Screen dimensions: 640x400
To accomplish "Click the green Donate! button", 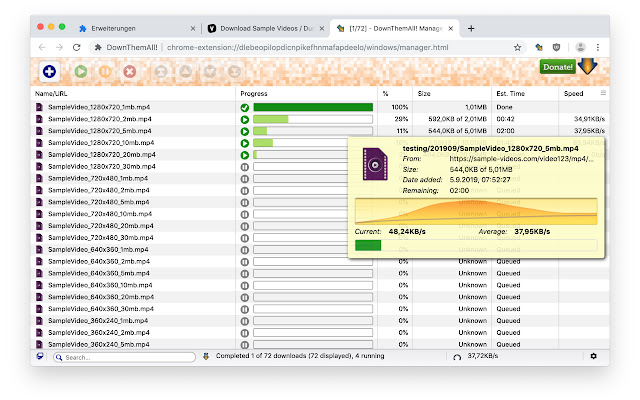I will coord(556,67).
